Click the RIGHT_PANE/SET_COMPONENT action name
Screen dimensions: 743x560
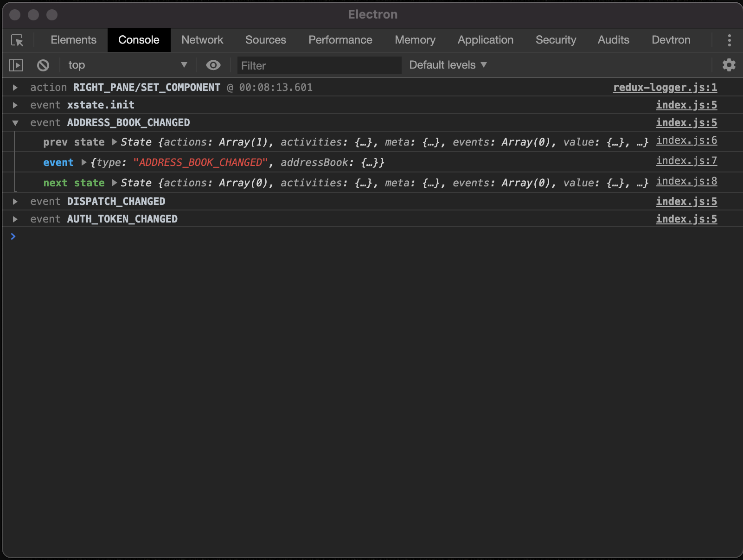[147, 87]
